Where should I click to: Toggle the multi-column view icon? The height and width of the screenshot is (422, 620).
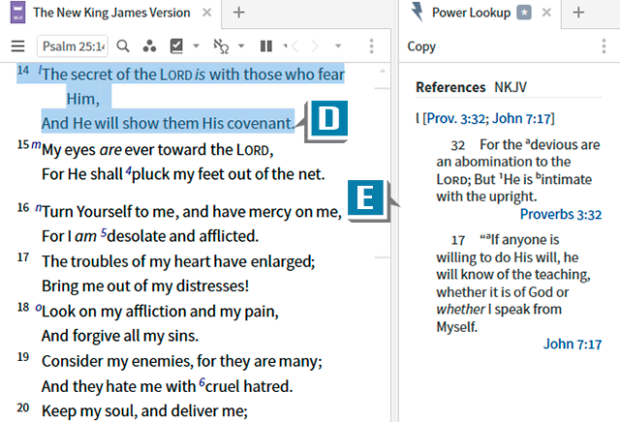(266, 46)
